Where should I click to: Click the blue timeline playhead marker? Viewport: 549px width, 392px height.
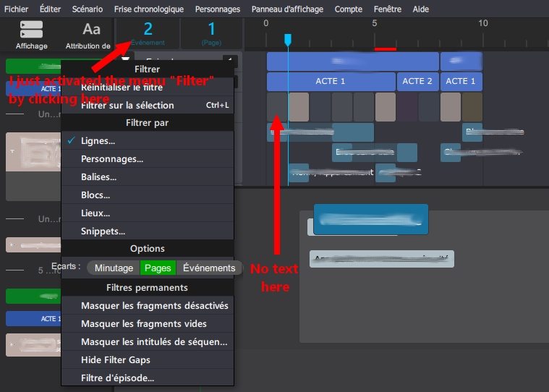(x=288, y=40)
